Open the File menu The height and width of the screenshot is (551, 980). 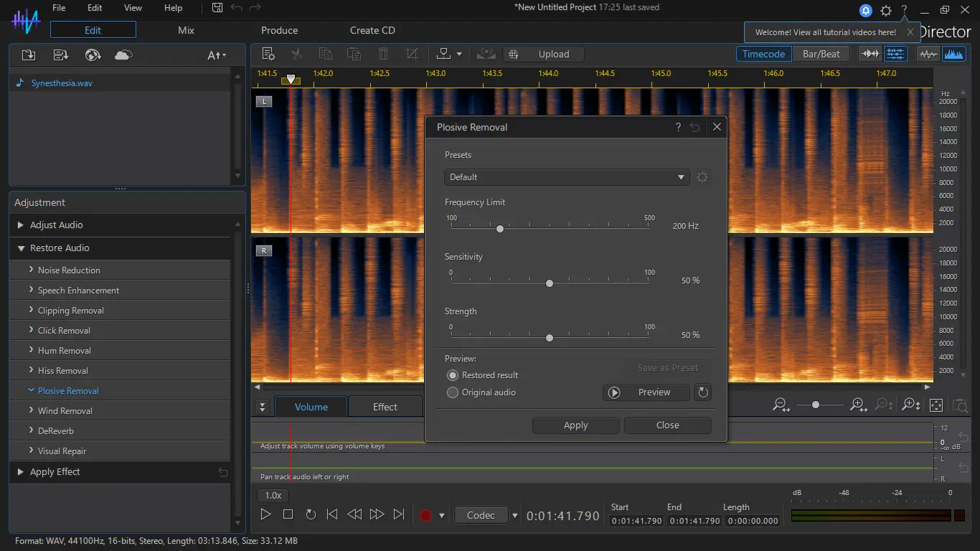[59, 8]
